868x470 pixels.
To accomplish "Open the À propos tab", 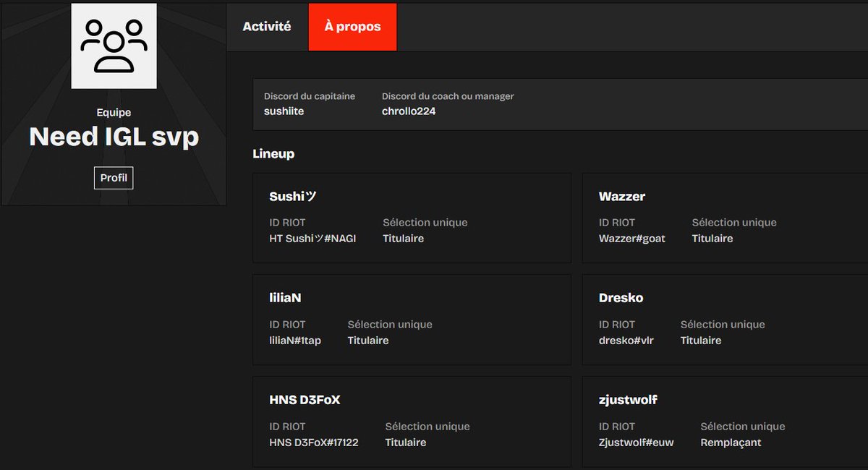I will click(x=352, y=27).
